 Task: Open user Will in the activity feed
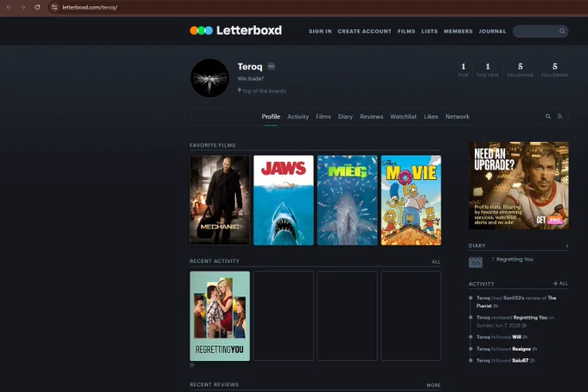(x=516, y=337)
